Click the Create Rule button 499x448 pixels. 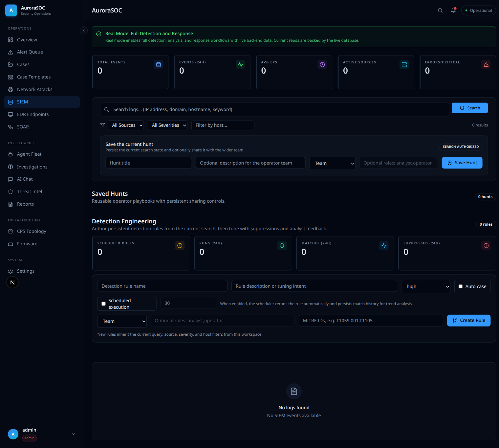[x=469, y=321]
